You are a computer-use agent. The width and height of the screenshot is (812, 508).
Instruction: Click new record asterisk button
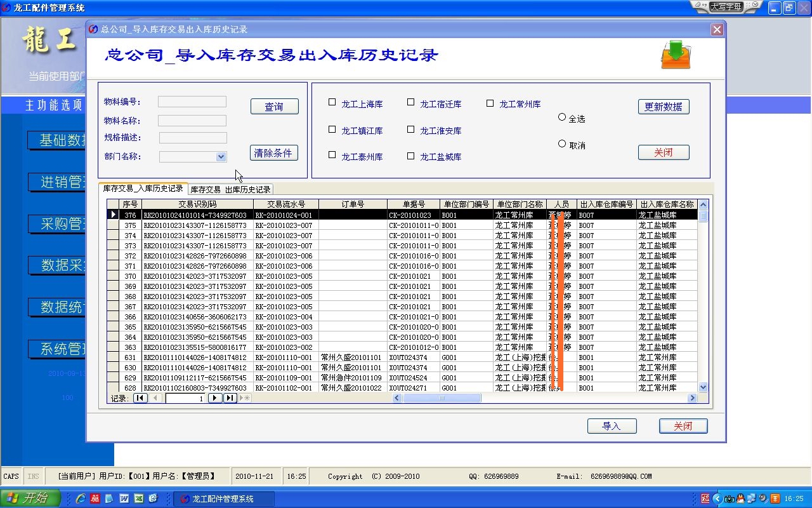(x=245, y=398)
